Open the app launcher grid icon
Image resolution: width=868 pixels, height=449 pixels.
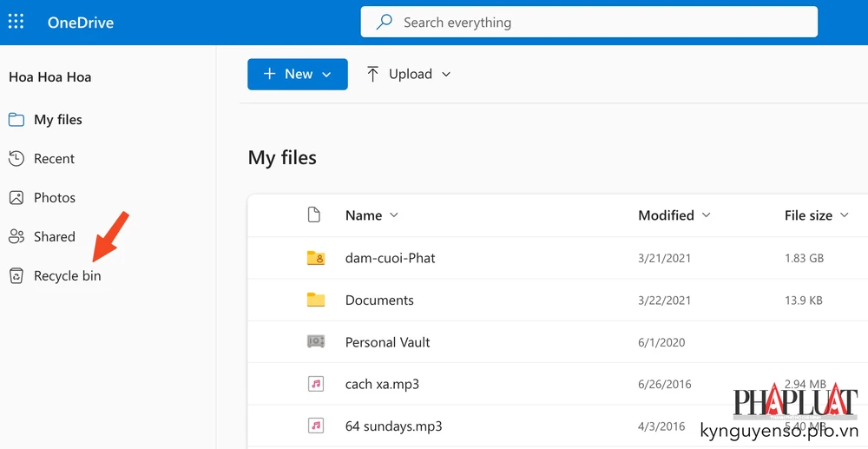tap(16, 22)
